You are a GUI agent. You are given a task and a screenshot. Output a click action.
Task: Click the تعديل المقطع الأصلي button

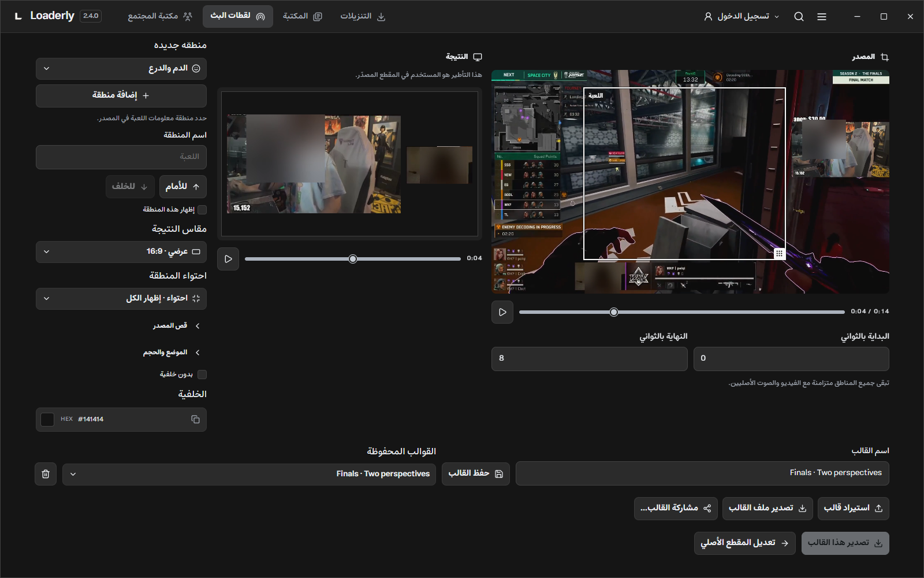pos(744,543)
